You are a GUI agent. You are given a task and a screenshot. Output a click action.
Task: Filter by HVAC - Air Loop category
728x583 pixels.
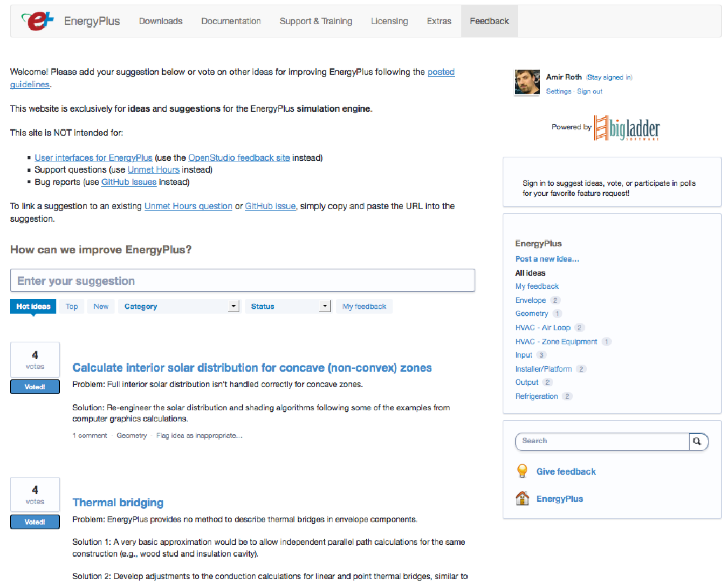click(542, 327)
